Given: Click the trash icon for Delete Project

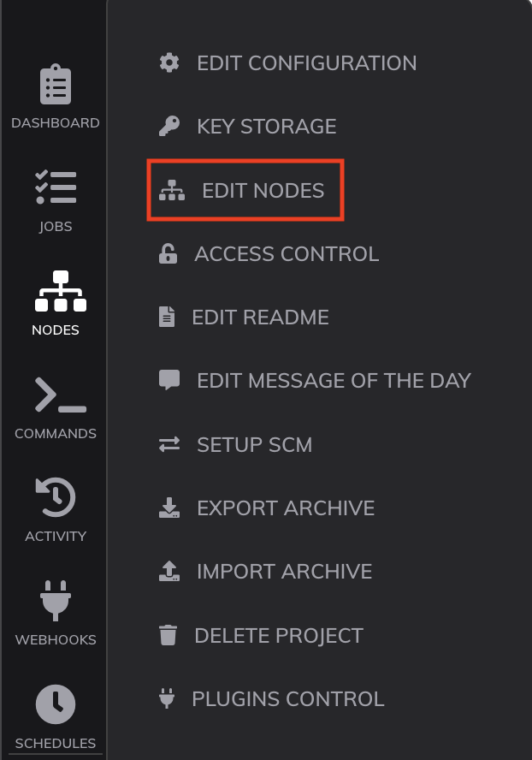Looking at the screenshot, I should 168,635.
